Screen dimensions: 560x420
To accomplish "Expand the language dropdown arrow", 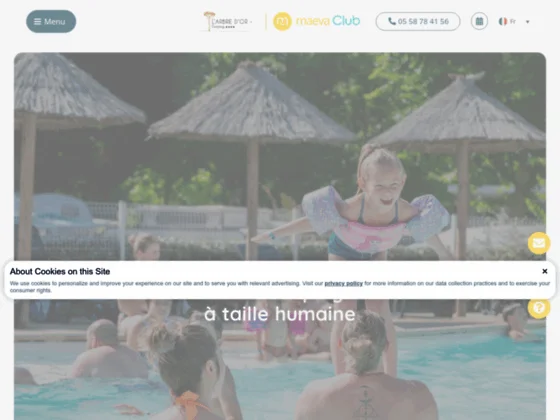I will pyautogui.click(x=528, y=22).
